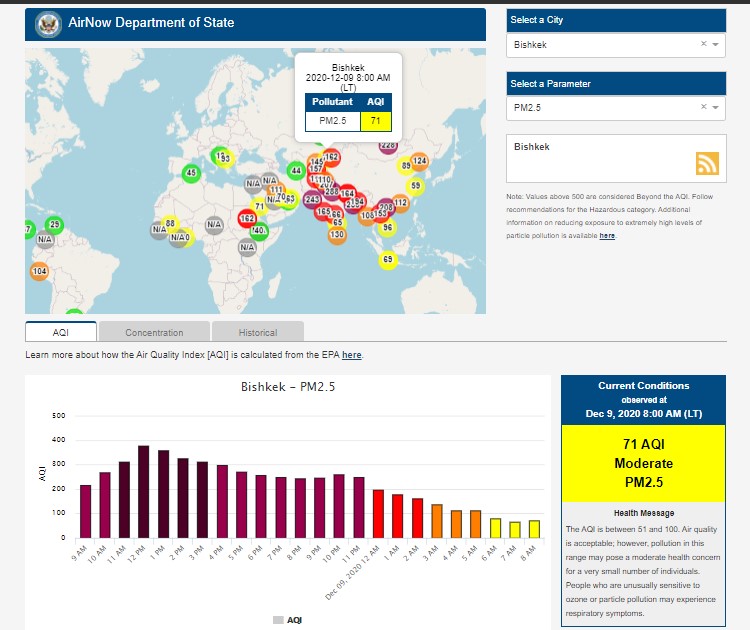Click the green 29 AQI map marker
This screenshot has height=630, width=750.
click(53, 225)
